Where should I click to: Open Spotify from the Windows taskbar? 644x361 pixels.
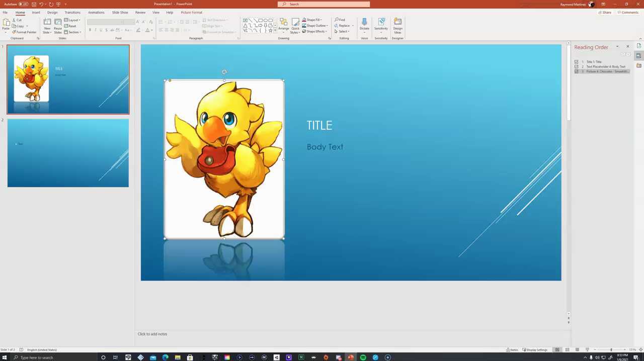pyautogui.click(x=363, y=357)
